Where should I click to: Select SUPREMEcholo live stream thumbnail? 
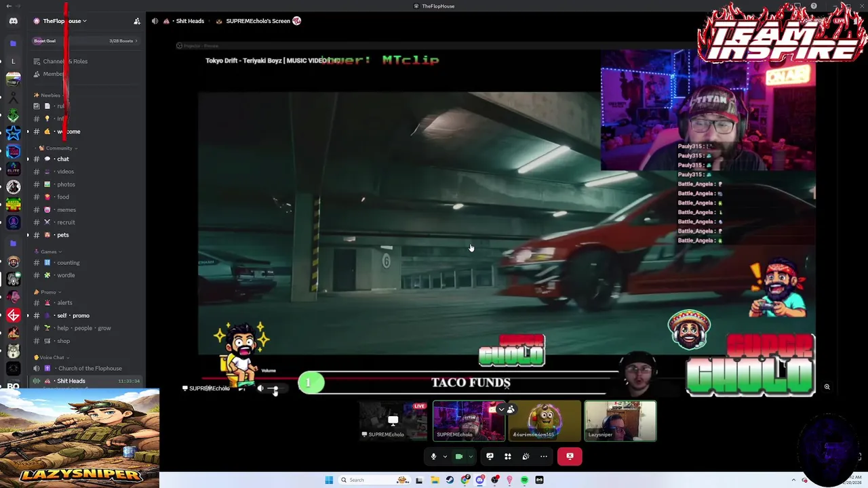tap(393, 421)
